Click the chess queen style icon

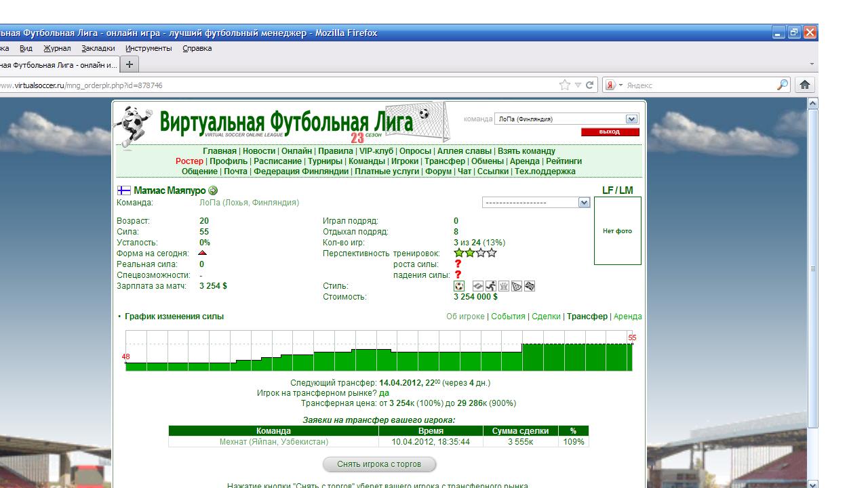[503, 286]
